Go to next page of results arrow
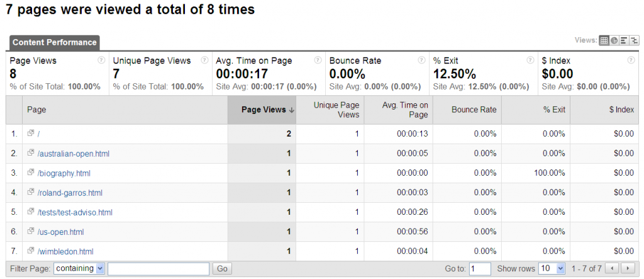Image resolution: width=644 pixels, height=279 pixels. [627, 268]
